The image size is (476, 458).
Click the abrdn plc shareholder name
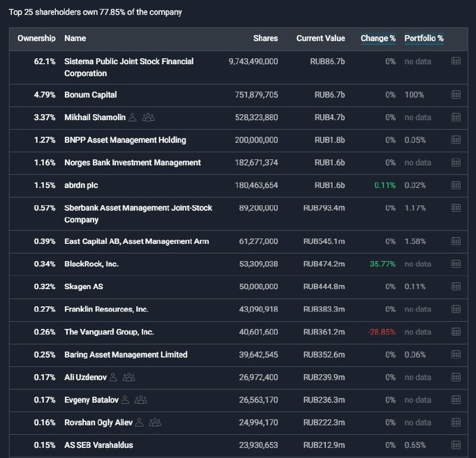point(81,185)
